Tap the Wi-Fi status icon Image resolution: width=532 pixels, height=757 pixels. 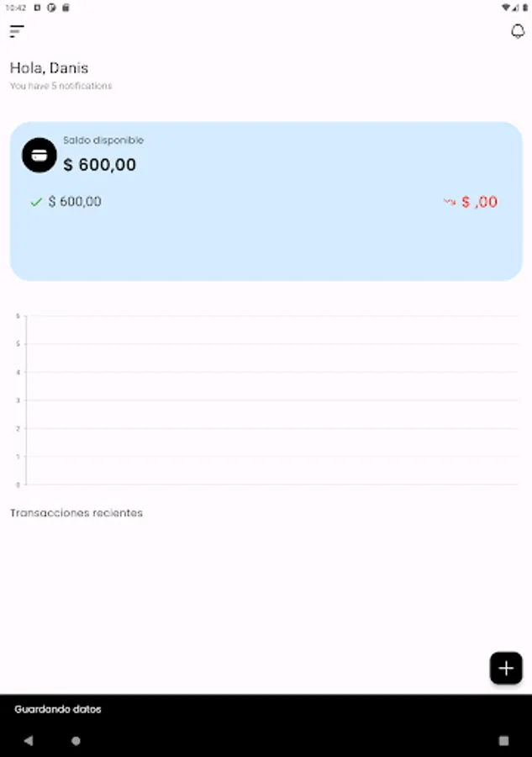(x=506, y=7)
